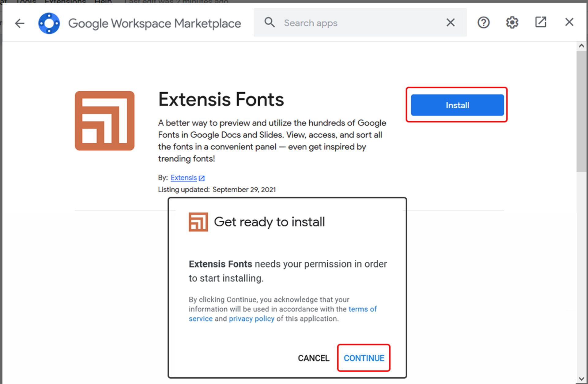Close the Marketplace dialog
The height and width of the screenshot is (384, 588).
(x=569, y=22)
